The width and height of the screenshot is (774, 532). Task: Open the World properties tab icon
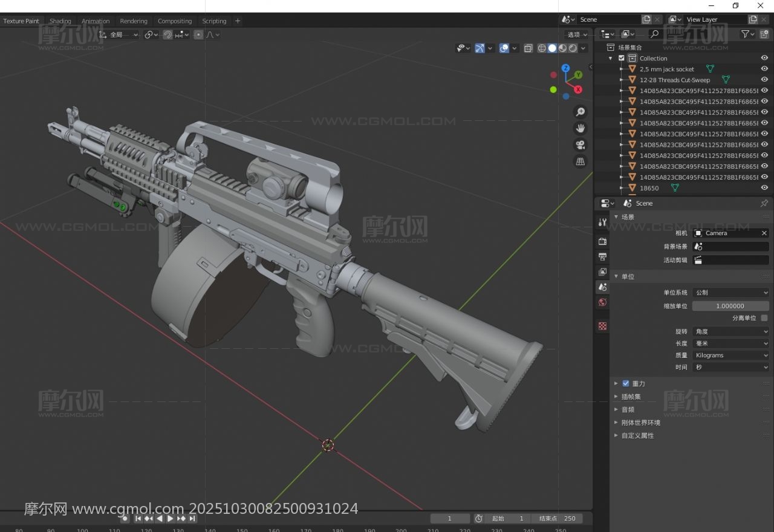click(x=602, y=302)
